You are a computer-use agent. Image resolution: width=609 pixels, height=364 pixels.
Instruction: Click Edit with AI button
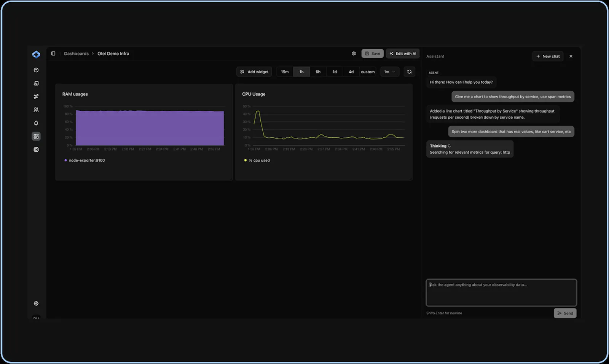coord(403,54)
